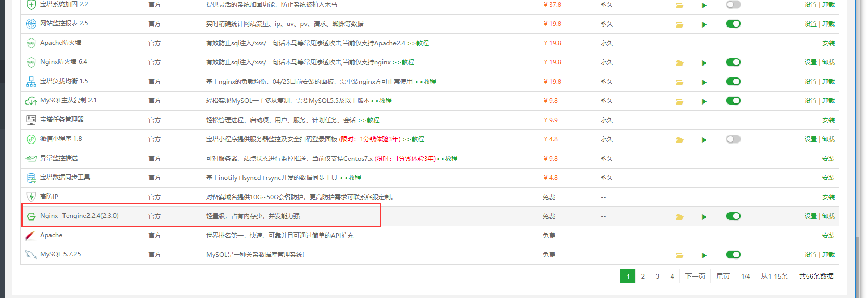Click 下一页 next page button
The image size is (868, 298).
[695, 276]
